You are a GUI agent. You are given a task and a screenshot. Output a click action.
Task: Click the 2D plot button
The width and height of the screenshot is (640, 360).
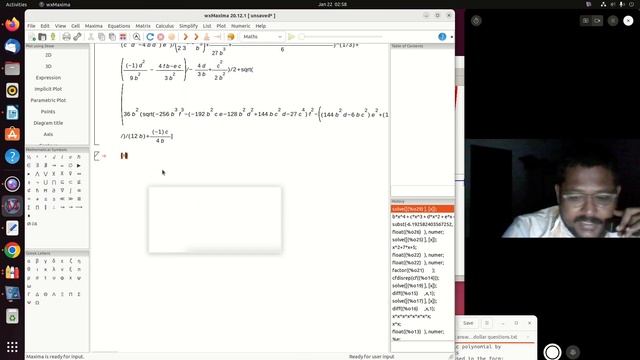[48, 55]
